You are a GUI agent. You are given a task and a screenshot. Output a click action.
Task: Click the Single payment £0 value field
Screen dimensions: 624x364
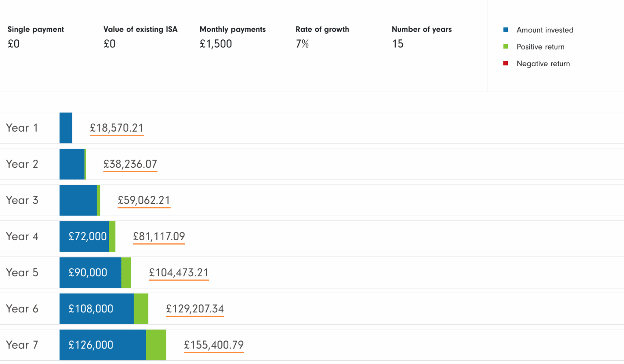click(x=14, y=43)
